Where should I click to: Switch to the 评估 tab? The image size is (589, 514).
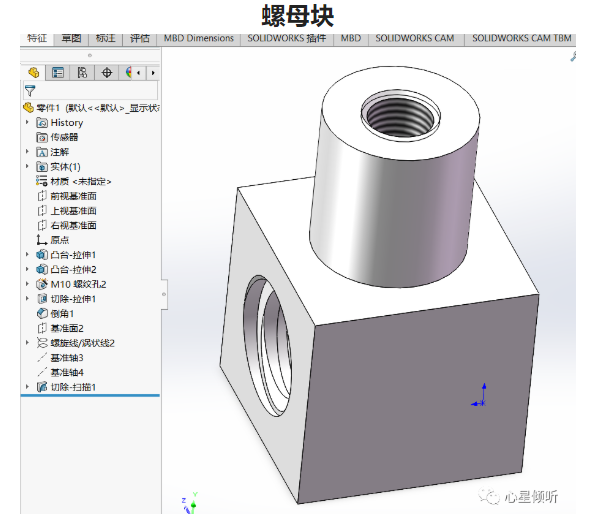click(140, 38)
